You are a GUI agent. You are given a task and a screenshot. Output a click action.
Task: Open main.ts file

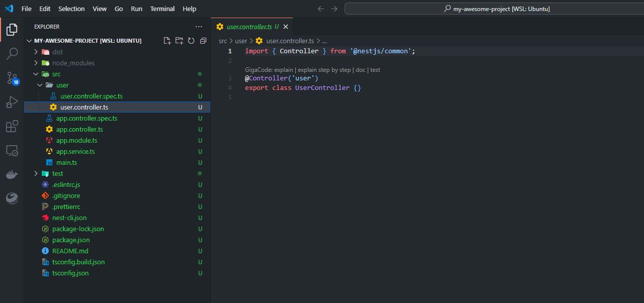(117, 162)
